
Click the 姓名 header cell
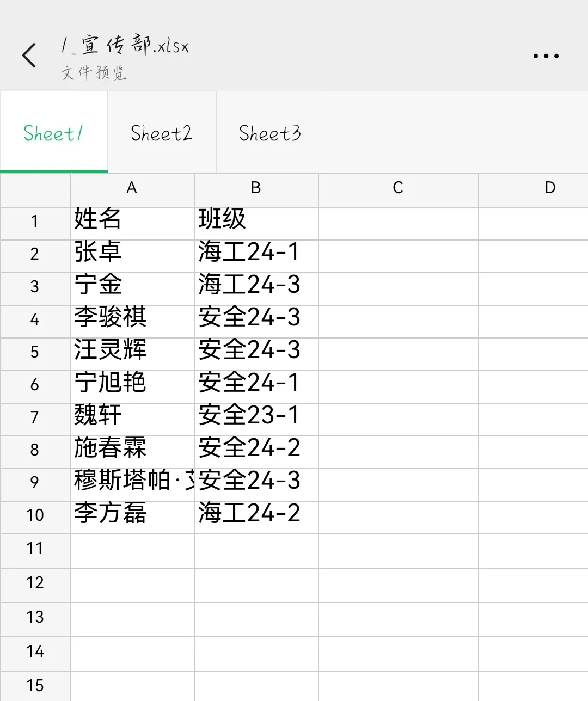(131, 222)
